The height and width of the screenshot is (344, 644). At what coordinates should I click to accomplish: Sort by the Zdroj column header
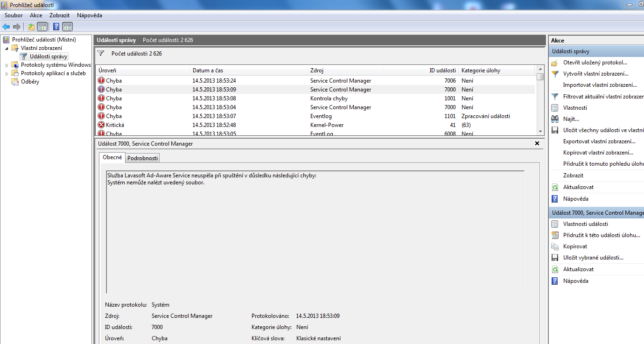pyautogui.click(x=345, y=70)
